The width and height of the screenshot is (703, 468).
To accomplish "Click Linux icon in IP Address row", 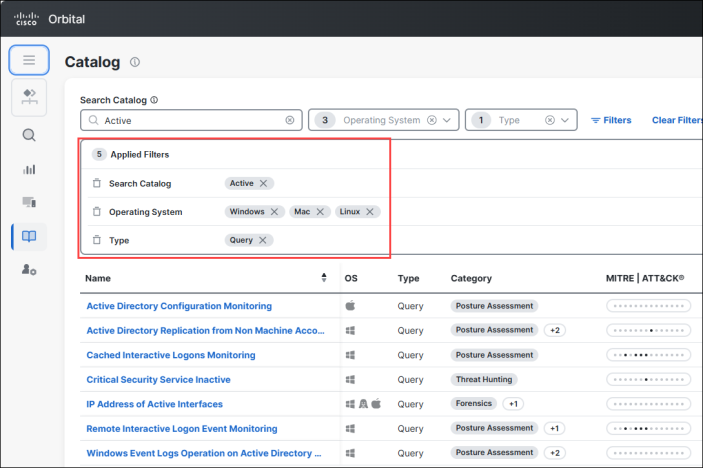I will pyautogui.click(x=363, y=404).
